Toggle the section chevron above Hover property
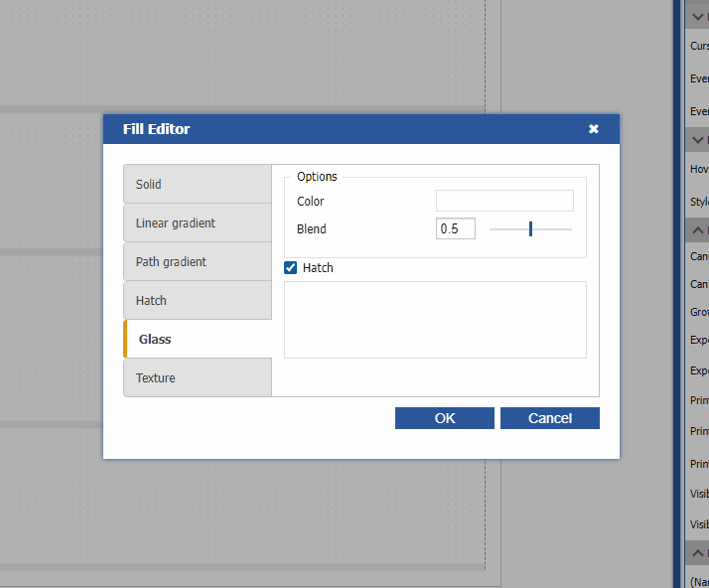Screen dimensions: 709x588 [x=698, y=138]
